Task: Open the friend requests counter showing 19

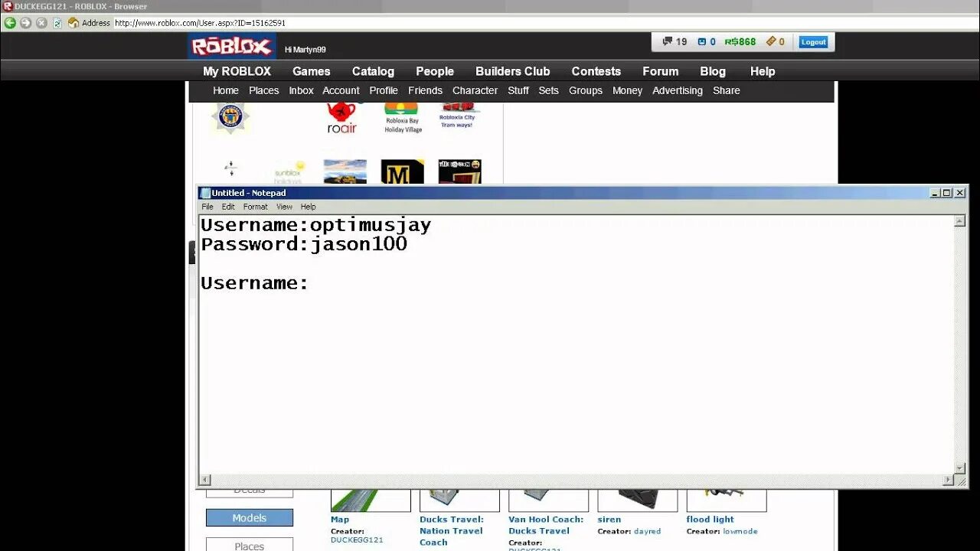Action: [675, 42]
